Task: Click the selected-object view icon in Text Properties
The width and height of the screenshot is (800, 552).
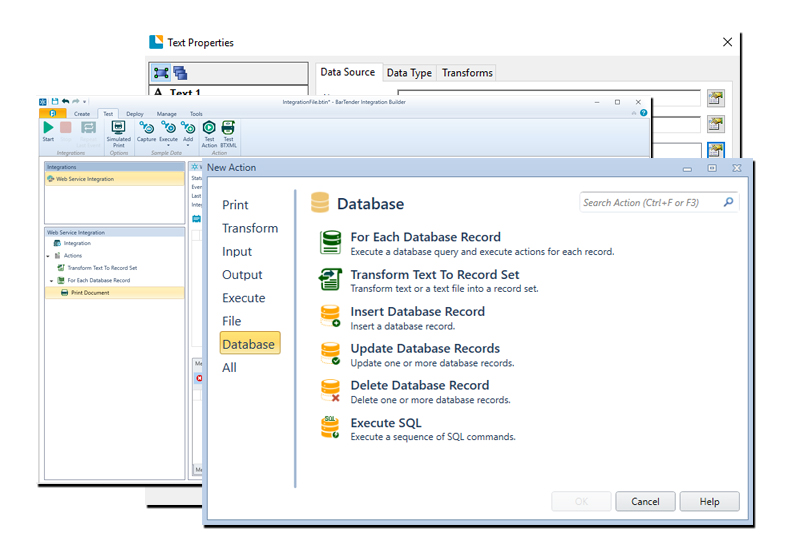Action: click(161, 73)
